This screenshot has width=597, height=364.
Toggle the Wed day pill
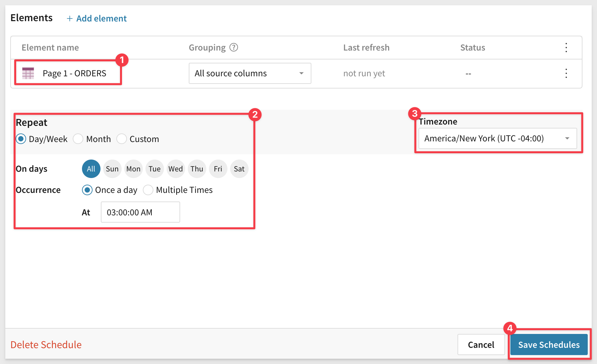176,169
